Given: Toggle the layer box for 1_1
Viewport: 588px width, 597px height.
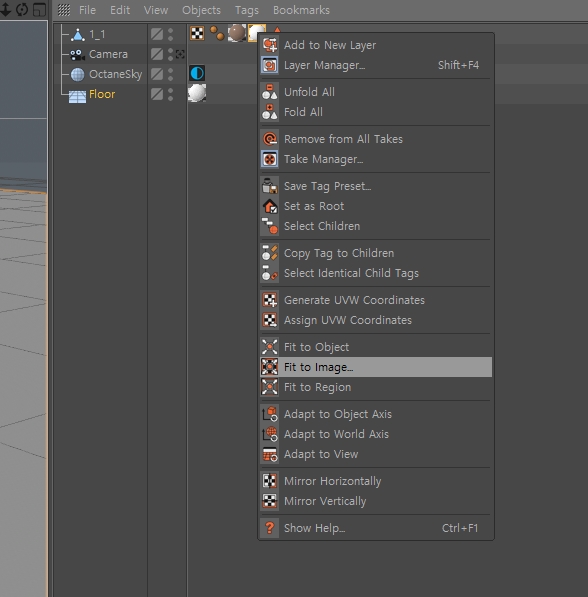Looking at the screenshot, I should pyautogui.click(x=157, y=34).
